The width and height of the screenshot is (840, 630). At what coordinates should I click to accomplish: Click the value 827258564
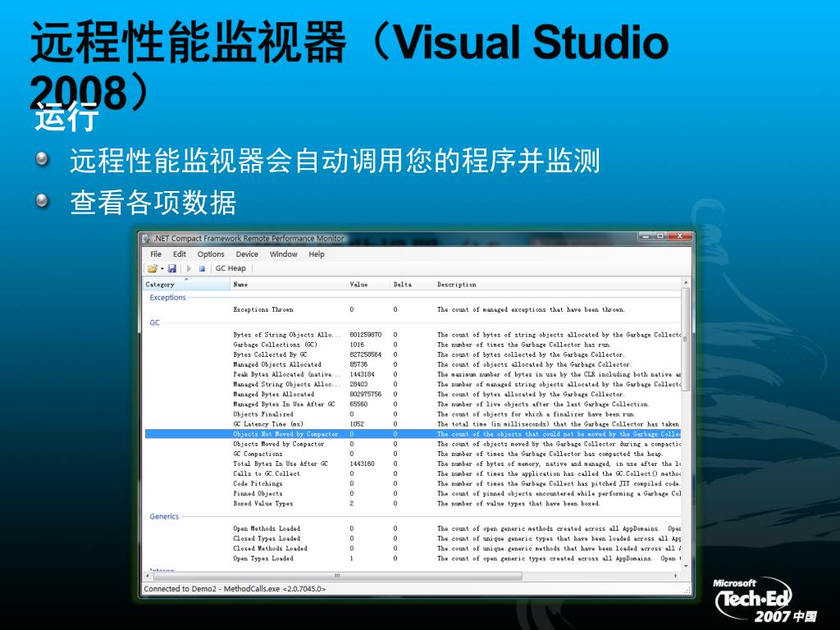point(365,354)
